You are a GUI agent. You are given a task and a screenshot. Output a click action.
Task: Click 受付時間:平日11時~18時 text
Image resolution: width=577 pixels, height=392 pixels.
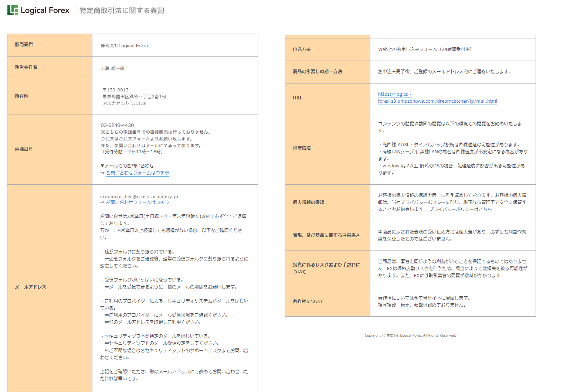point(132,152)
